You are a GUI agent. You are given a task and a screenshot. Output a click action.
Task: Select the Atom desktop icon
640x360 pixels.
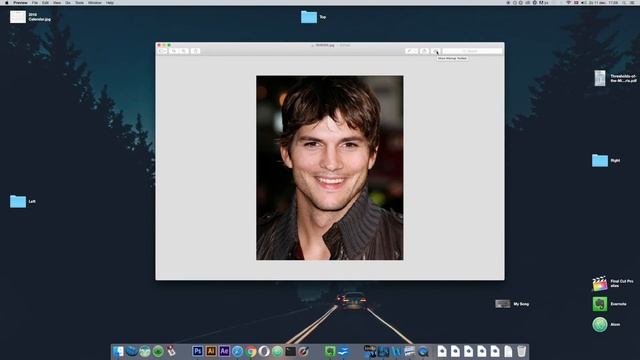click(600, 324)
